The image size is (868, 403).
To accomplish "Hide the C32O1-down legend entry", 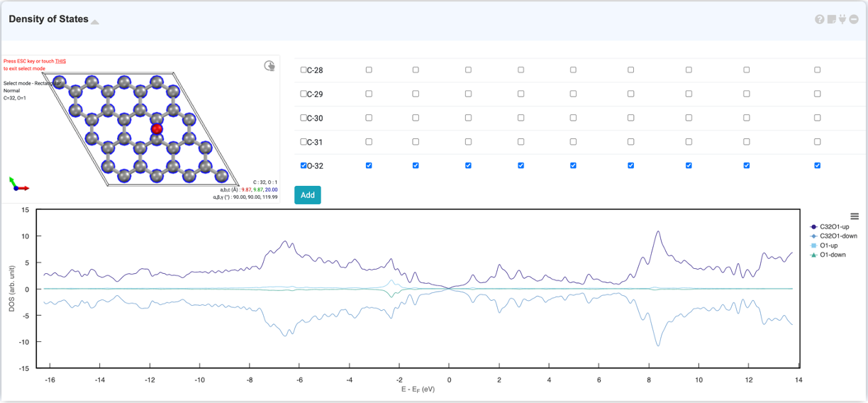I will (x=838, y=236).
